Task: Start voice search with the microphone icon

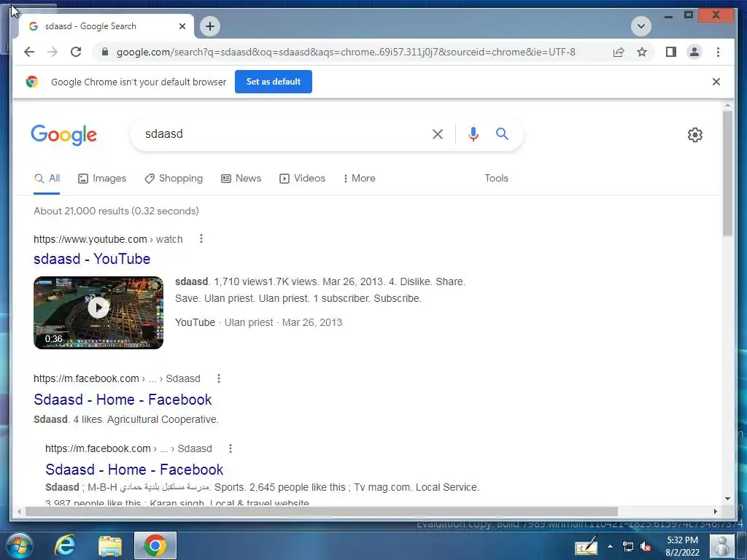Action: pos(473,134)
